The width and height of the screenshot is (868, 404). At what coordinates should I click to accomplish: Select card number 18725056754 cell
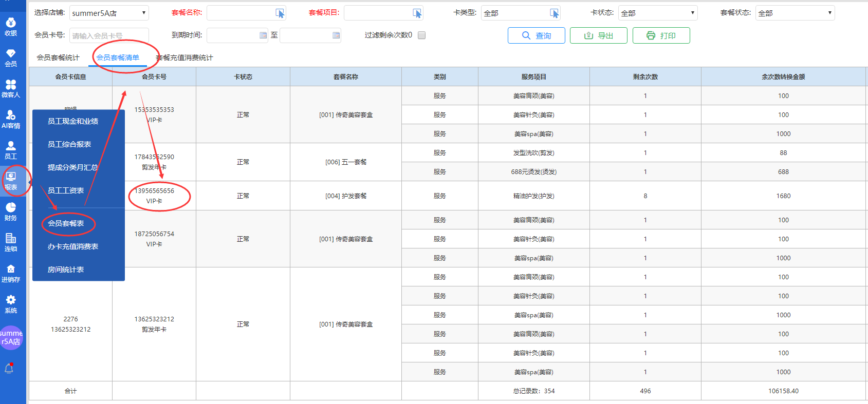pyautogui.click(x=154, y=239)
